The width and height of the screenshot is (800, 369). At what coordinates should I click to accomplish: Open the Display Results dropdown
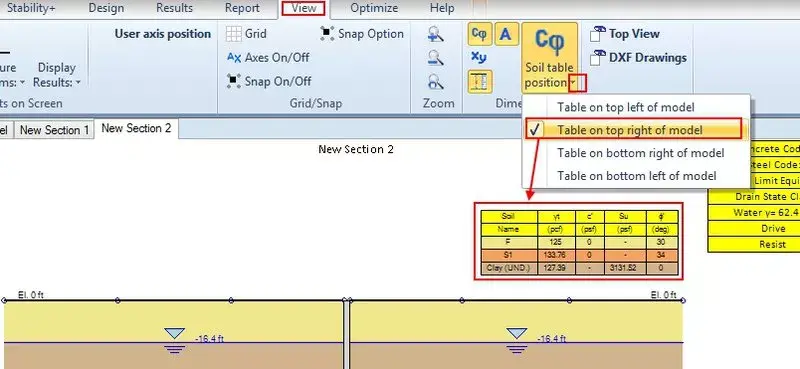point(57,75)
